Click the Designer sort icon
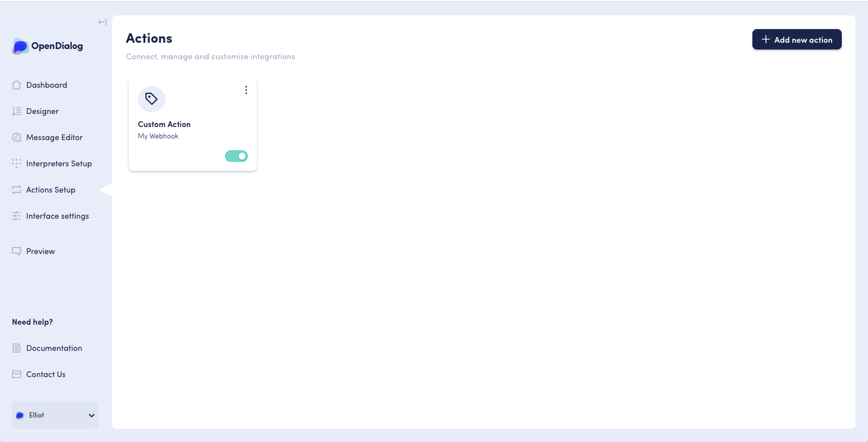This screenshot has width=868, height=442. [x=17, y=111]
